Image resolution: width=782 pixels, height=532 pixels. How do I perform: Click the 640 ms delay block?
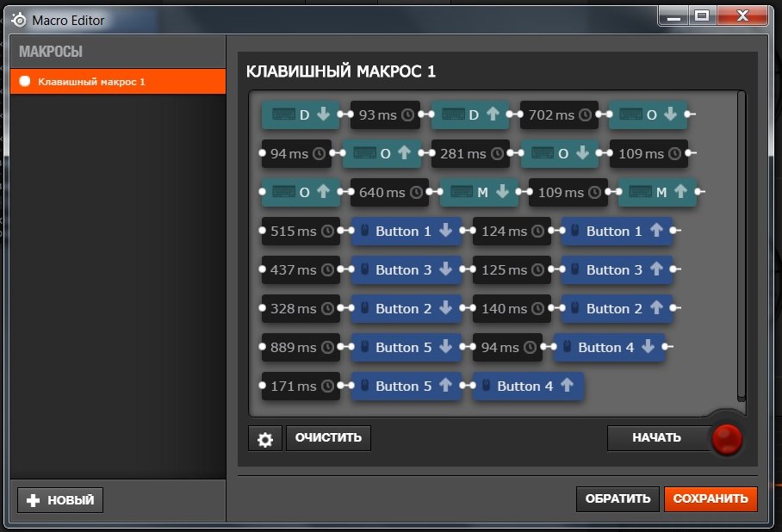tap(389, 192)
